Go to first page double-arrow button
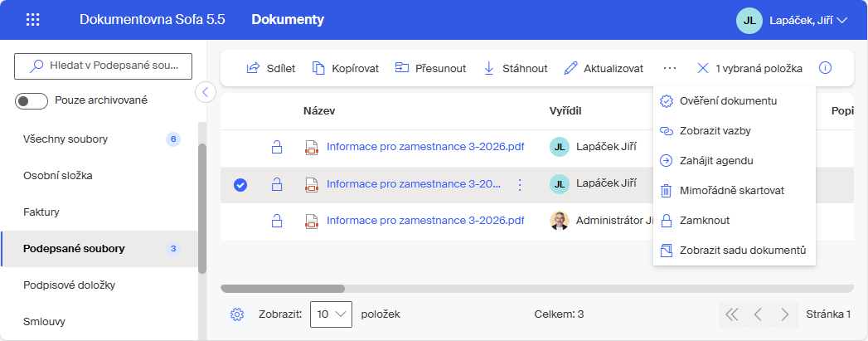 point(732,314)
